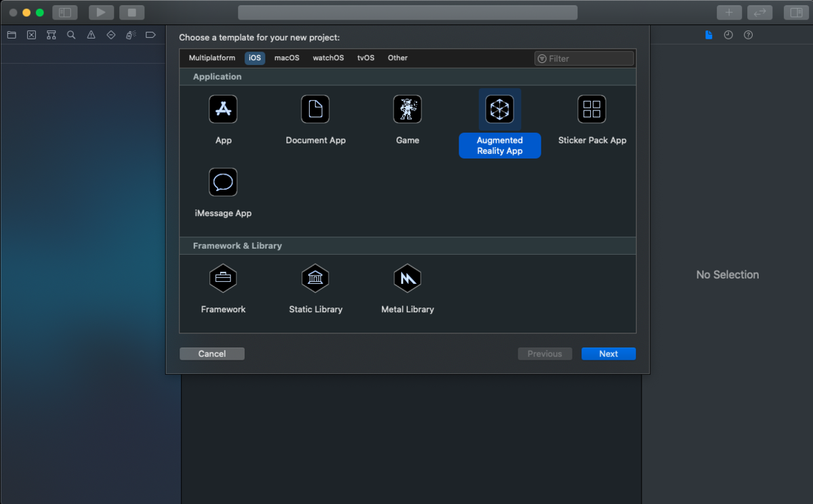
Task: Click into the template Filter field
Action: (584, 58)
